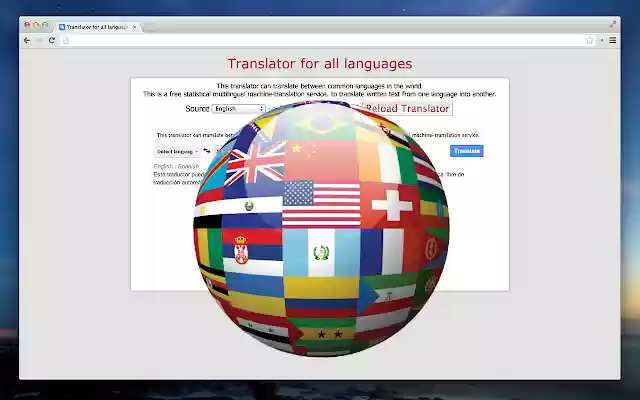Click the browser forward arrow
The height and width of the screenshot is (400, 640).
click(x=39, y=40)
